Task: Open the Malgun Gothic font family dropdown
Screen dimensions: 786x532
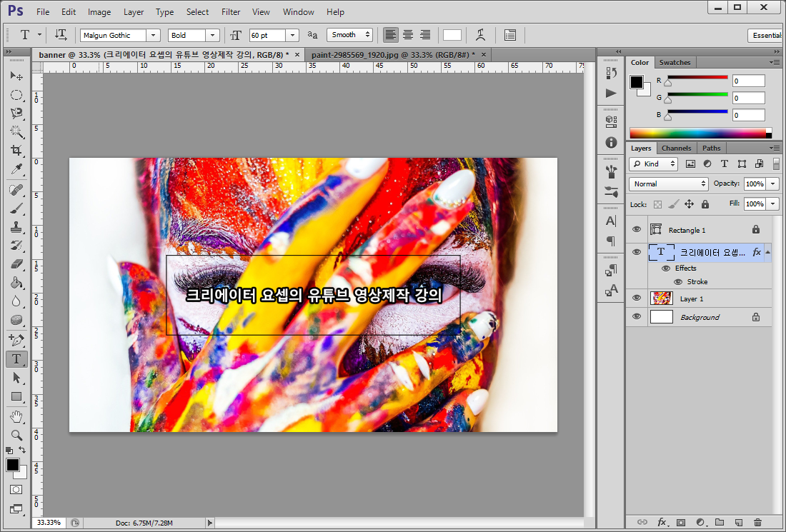Action: pyautogui.click(x=153, y=35)
